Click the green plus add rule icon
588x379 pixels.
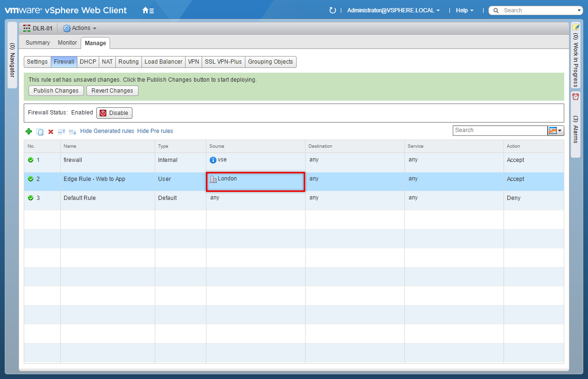coord(28,132)
